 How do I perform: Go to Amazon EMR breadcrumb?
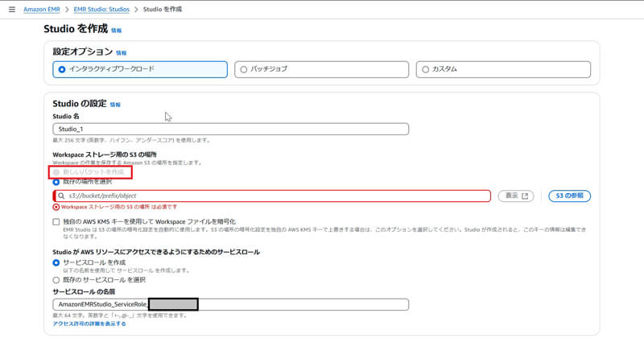(42, 9)
